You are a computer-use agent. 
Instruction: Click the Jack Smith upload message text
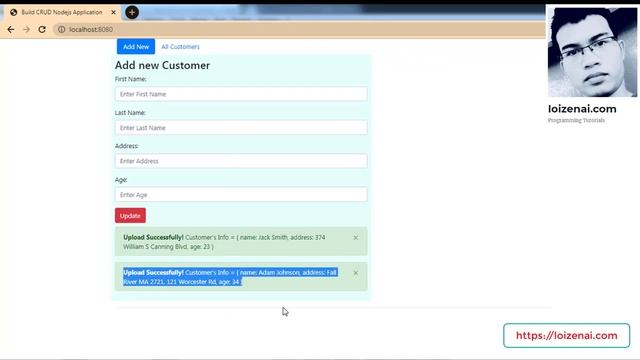click(x=224, y=242)
